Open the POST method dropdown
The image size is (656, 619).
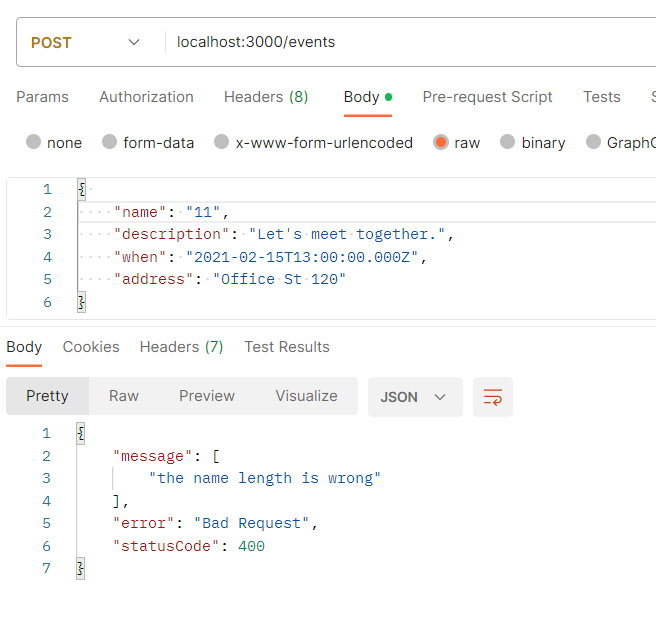86,42
